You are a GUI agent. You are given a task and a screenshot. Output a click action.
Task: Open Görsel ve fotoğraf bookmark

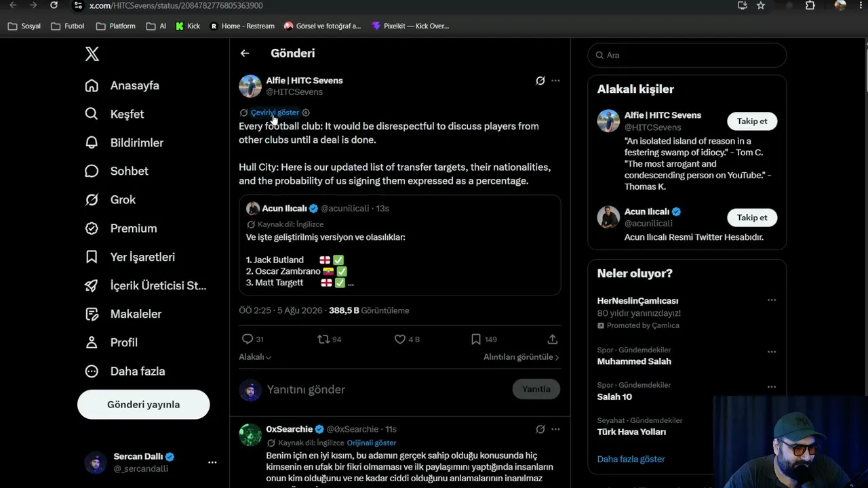[x=323, y=26]
